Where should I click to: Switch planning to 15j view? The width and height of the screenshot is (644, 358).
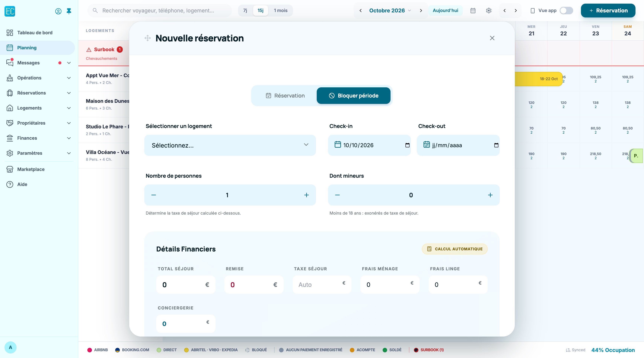click(x=260, y=11)
